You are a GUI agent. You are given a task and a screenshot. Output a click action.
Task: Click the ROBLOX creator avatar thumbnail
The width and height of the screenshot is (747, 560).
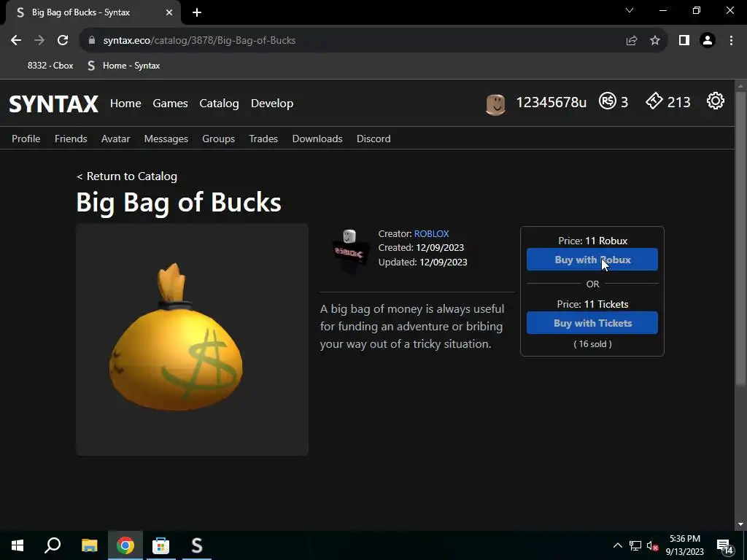tap(349, 251)
